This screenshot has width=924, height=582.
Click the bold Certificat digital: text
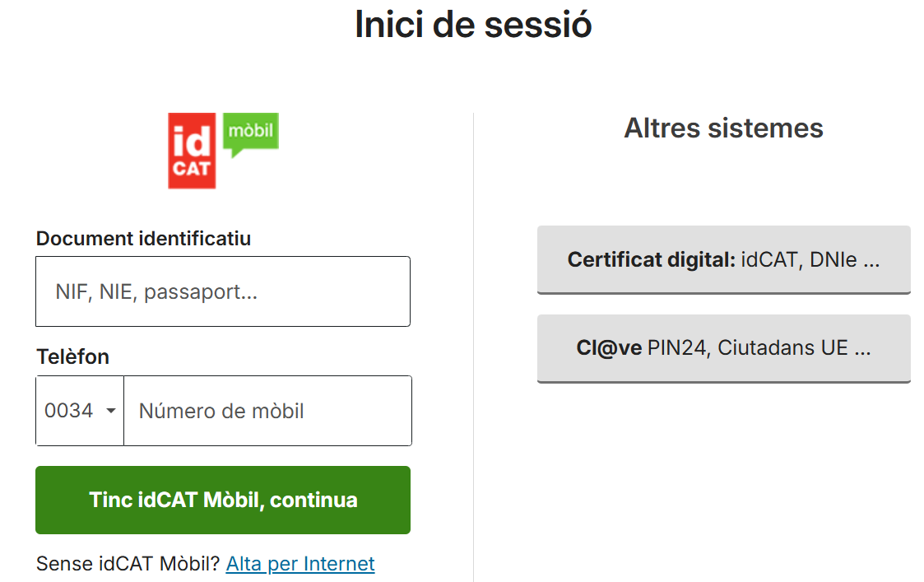(x=651, y=260)
